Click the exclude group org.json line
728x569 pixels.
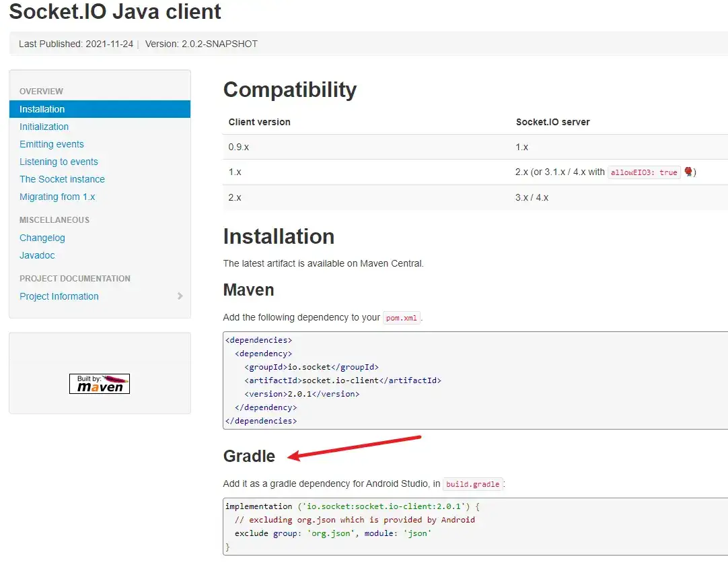pyautogui.click(x=333, y=533)
